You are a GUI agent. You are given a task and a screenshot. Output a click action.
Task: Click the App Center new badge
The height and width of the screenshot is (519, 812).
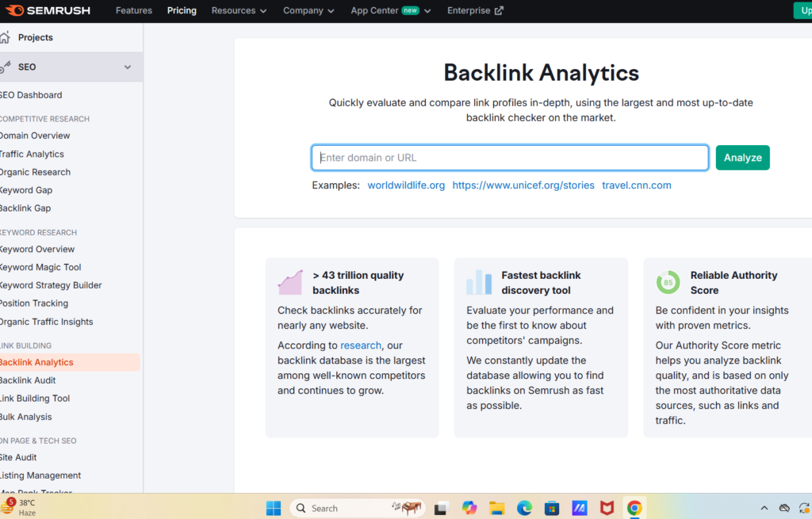pyautogui.click(x=410, y=10)
